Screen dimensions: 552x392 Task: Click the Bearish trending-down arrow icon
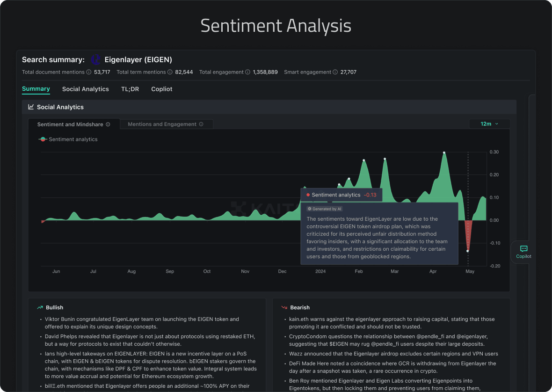click(284, 307)
